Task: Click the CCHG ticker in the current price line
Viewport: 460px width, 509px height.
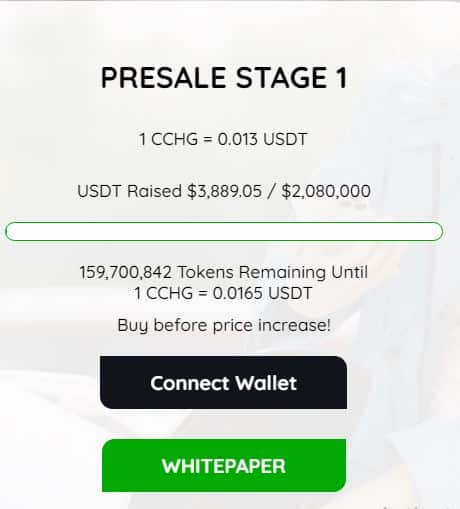Action: click(174, 139)
